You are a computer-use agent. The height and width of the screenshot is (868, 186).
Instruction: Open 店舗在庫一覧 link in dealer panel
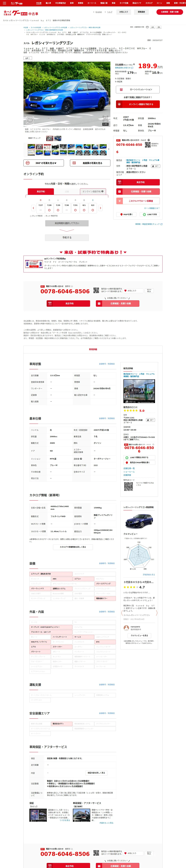point(129,468)
